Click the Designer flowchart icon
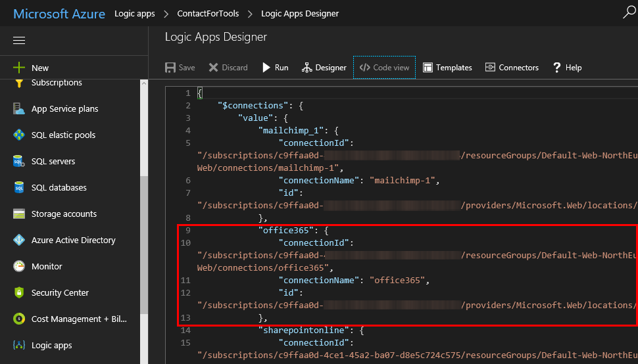 [307, 68]
